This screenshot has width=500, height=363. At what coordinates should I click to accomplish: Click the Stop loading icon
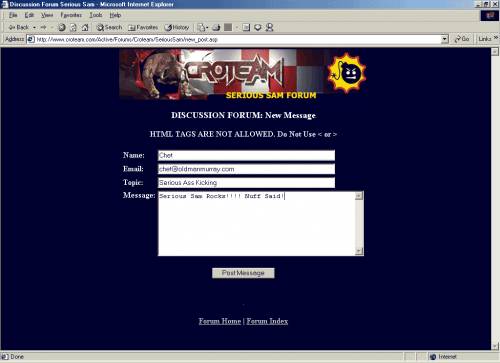pos(62,27)
